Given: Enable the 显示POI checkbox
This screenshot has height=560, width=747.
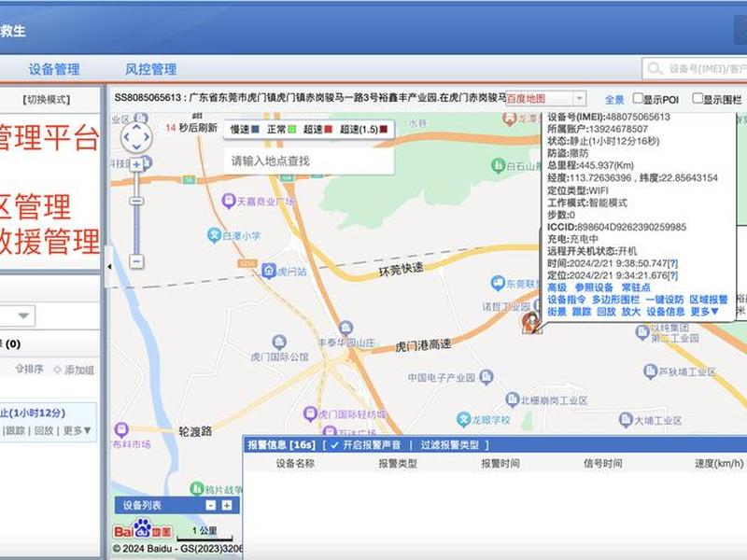Looking at the screenshot, I should [x=638, y=98].
